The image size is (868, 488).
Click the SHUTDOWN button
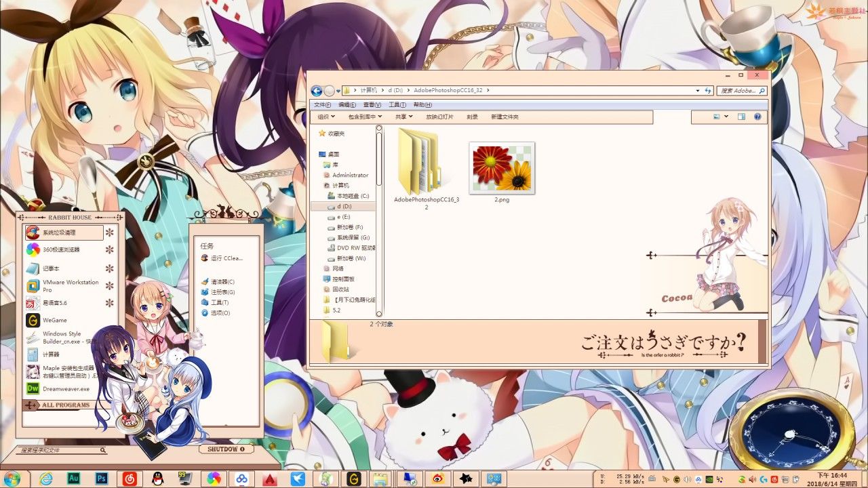226,449
